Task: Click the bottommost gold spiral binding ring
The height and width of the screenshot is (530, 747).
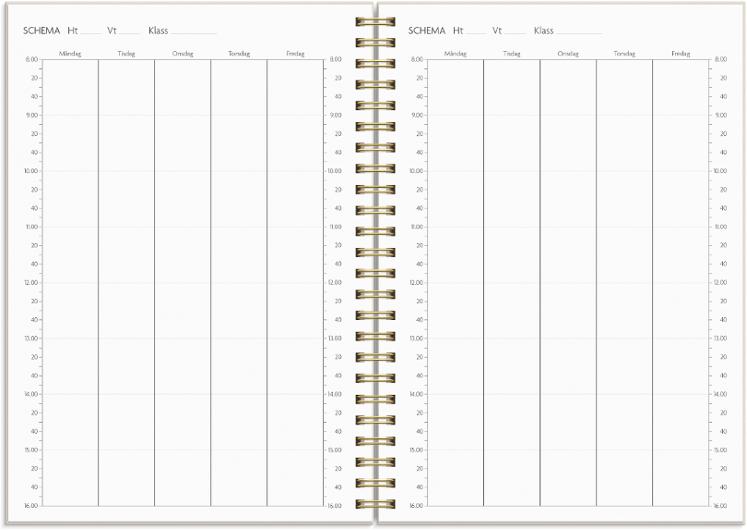Action: pos(374,504)
